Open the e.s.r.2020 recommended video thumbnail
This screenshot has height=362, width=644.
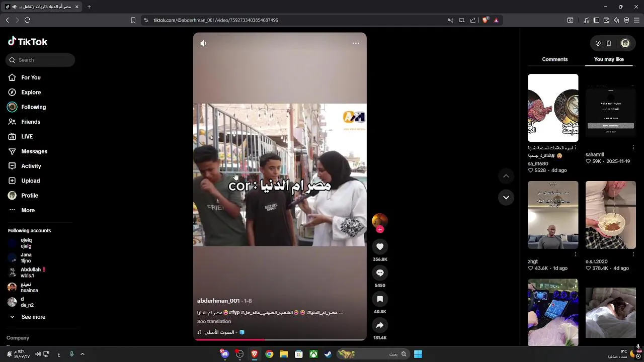[611, 215]
